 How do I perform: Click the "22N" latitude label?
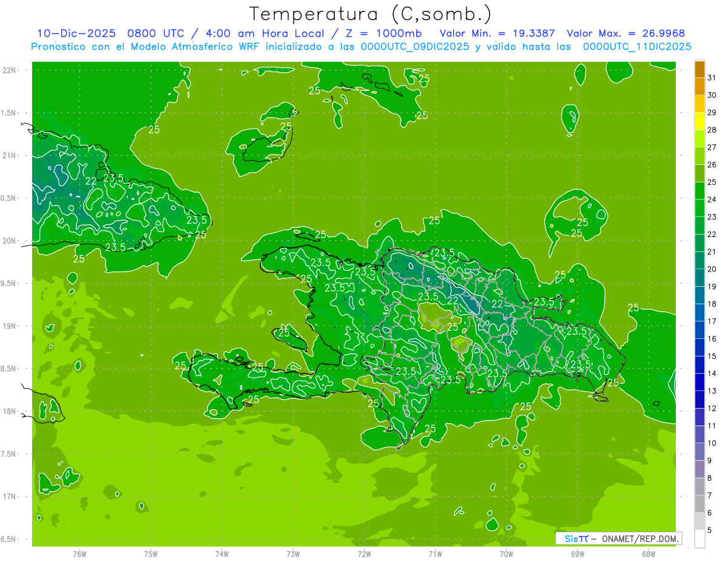click(x=10, y=70)
